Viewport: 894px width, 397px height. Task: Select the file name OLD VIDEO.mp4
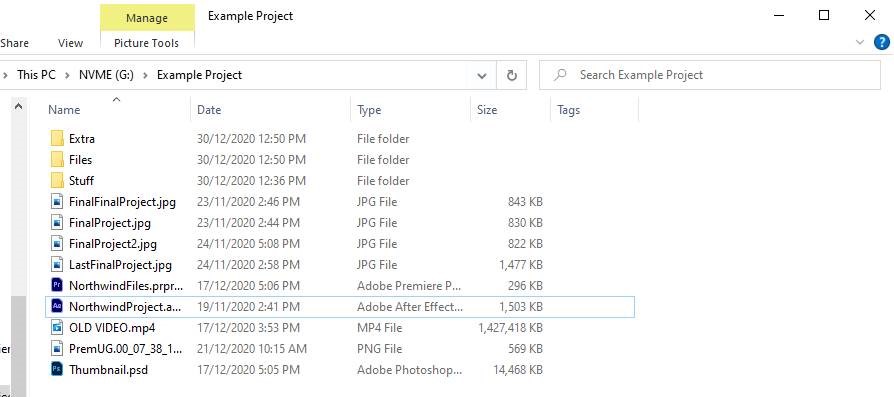point(112,327)
